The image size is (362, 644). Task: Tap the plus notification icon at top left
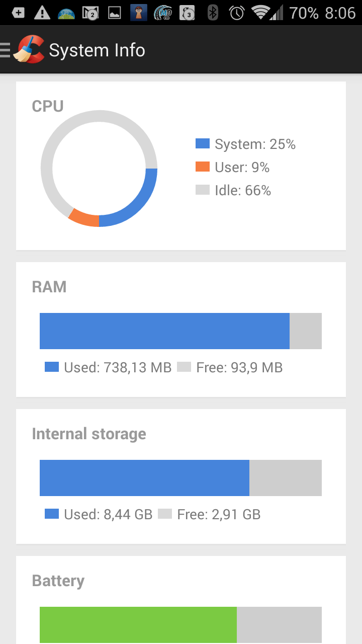[x=18, y=13]
